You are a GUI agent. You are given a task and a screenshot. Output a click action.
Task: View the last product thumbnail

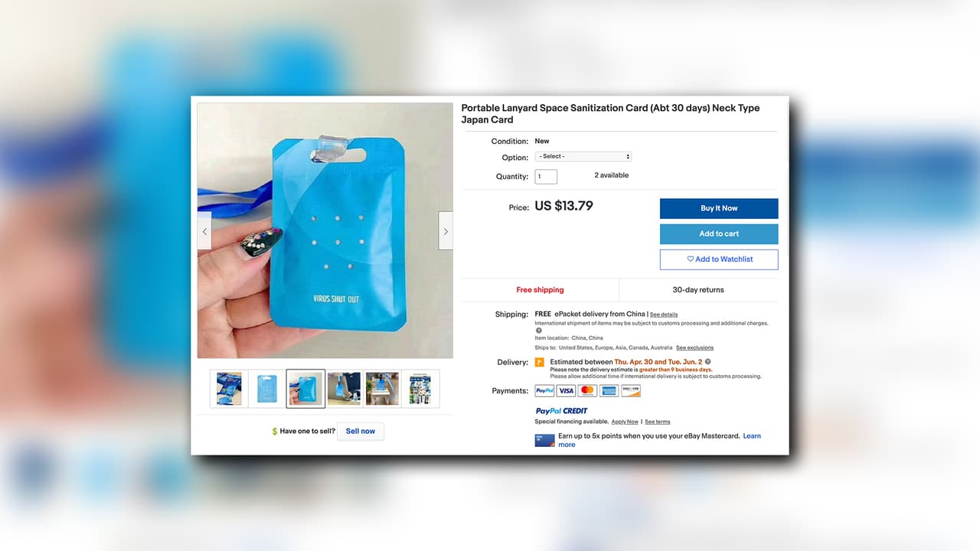[x=420, y=389]
